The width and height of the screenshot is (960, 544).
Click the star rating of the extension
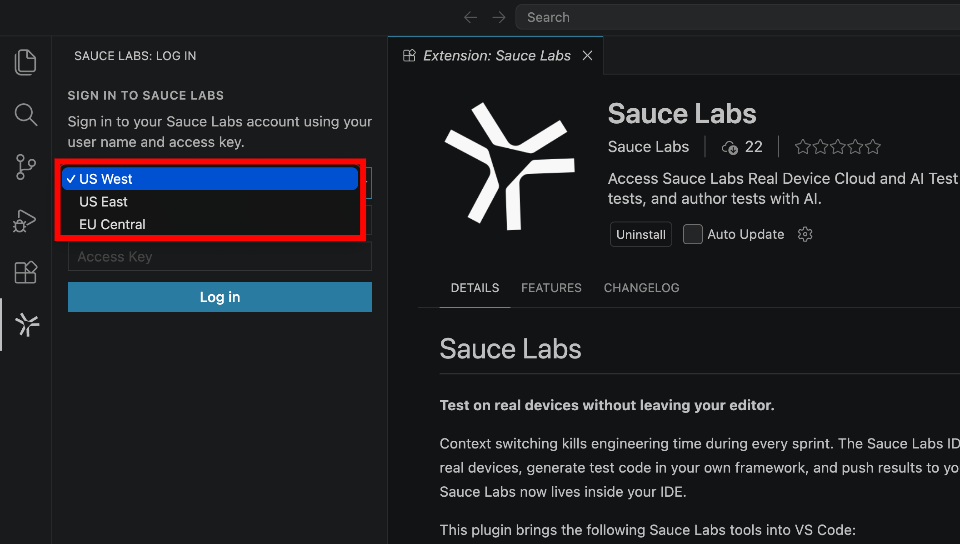click(x=838, y=147)
